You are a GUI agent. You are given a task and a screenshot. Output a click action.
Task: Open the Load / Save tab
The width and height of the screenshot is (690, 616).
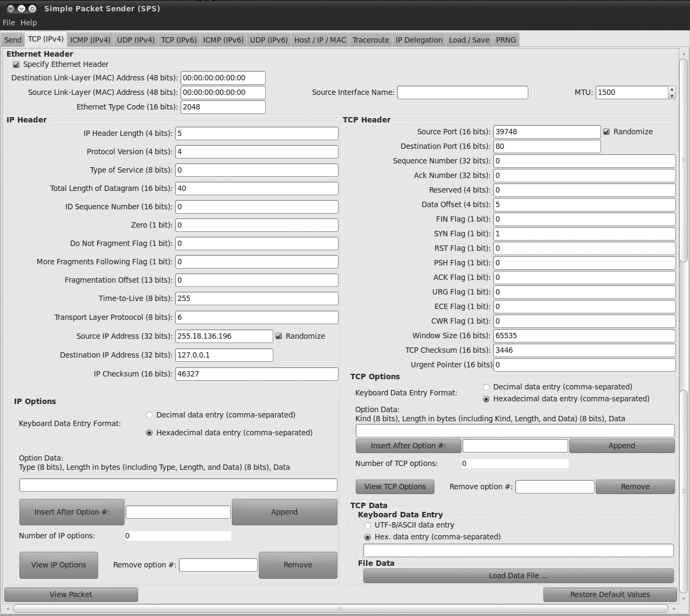(469, 40)
